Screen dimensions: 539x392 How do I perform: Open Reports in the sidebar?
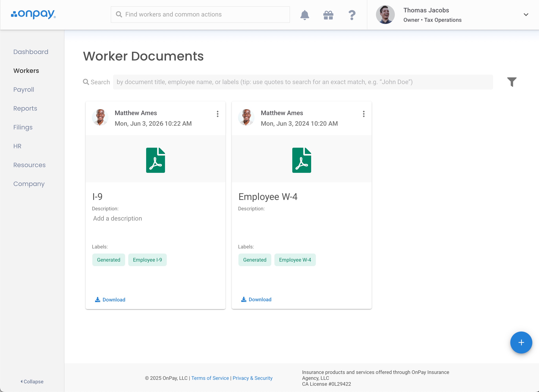tap(25, 108)
